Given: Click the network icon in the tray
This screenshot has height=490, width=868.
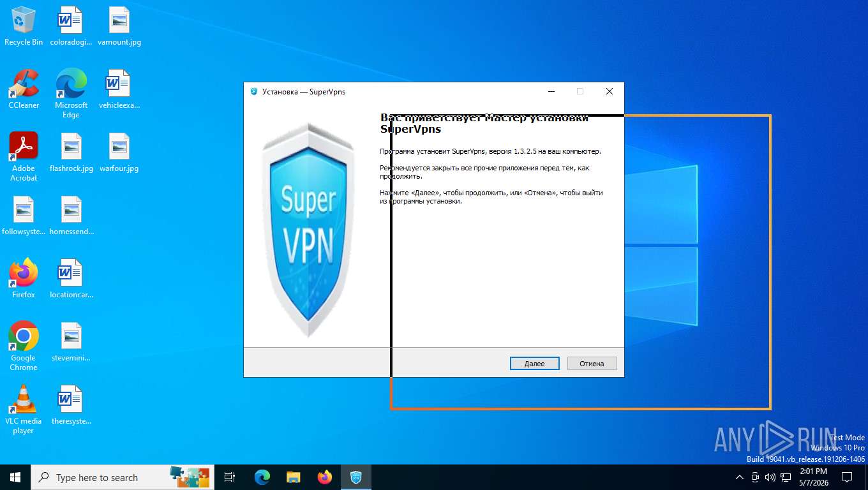Looking at the screenshot, I should 786,477.
